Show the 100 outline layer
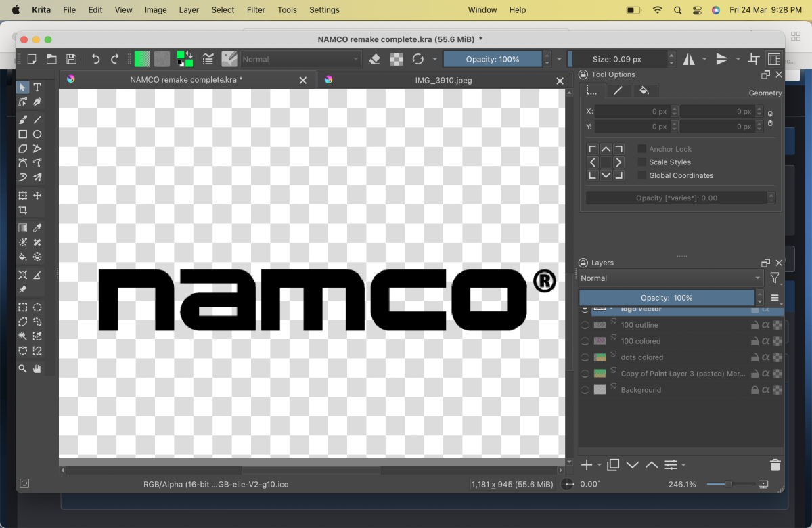The width and height of the screenshot is (812, 528). click(585, 325)
